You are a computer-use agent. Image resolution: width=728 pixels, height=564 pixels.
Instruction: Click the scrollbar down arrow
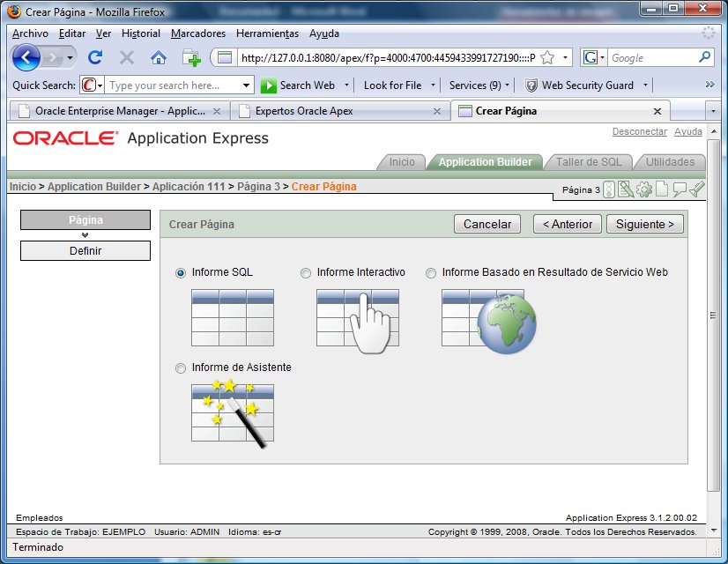coord(714,531)
